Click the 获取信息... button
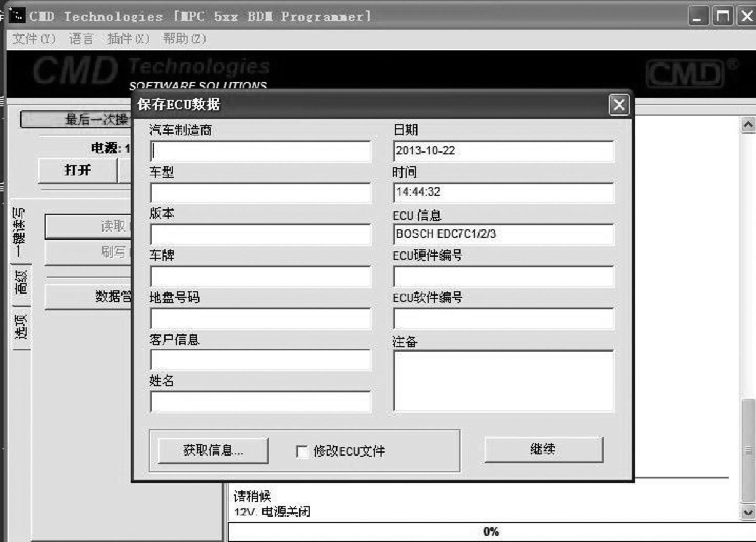Image resolution: width=756 pixels, height=542 pixels. pyautogui.click(x=213, y=450)
